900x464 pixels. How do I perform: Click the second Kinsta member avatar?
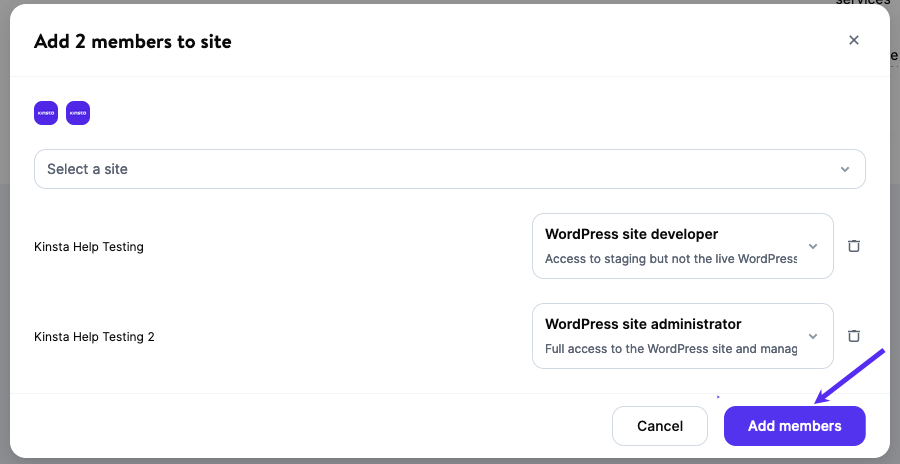tap(78, 113)
